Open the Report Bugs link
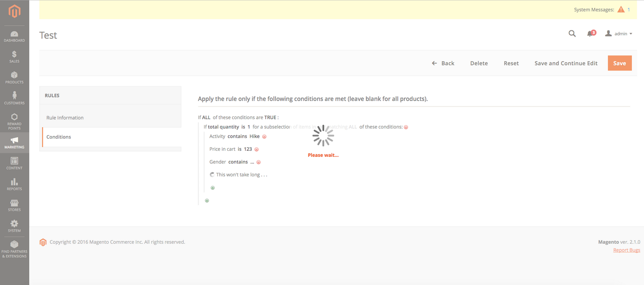Viewport: 644px width, 285px height. click(x=626, y=250)
